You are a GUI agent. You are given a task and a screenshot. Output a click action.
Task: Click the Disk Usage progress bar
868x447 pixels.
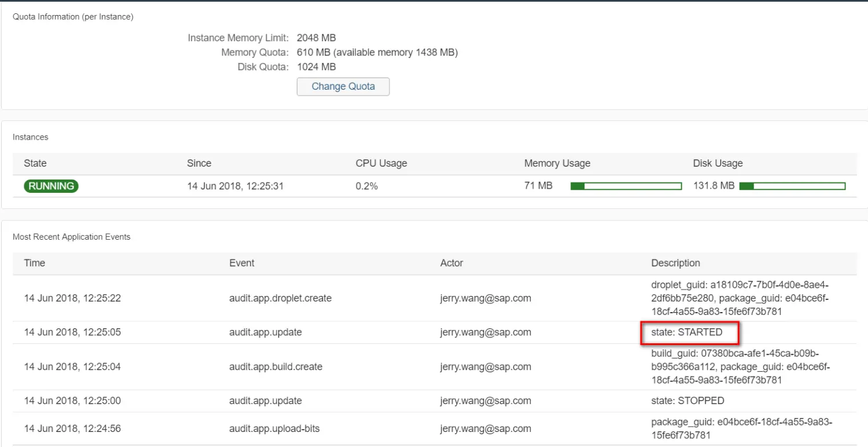click(792, 186)
